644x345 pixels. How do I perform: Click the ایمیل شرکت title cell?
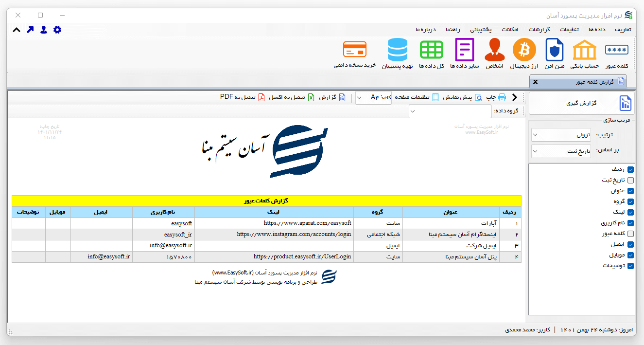pyautogui.click(x=451, y=246)
